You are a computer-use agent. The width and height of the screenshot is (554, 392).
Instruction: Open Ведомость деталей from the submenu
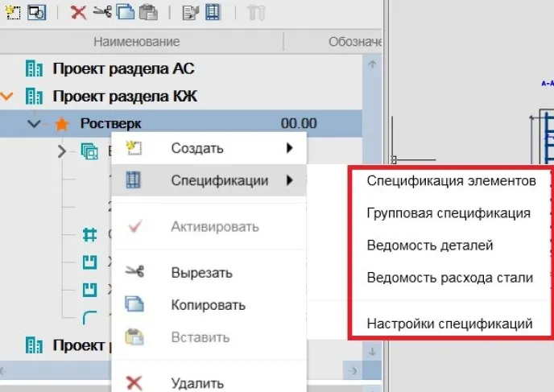point(429,246)
